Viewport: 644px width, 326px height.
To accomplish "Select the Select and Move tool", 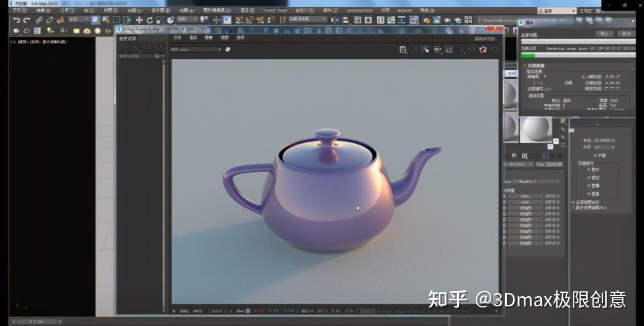I will coord(139,20).
